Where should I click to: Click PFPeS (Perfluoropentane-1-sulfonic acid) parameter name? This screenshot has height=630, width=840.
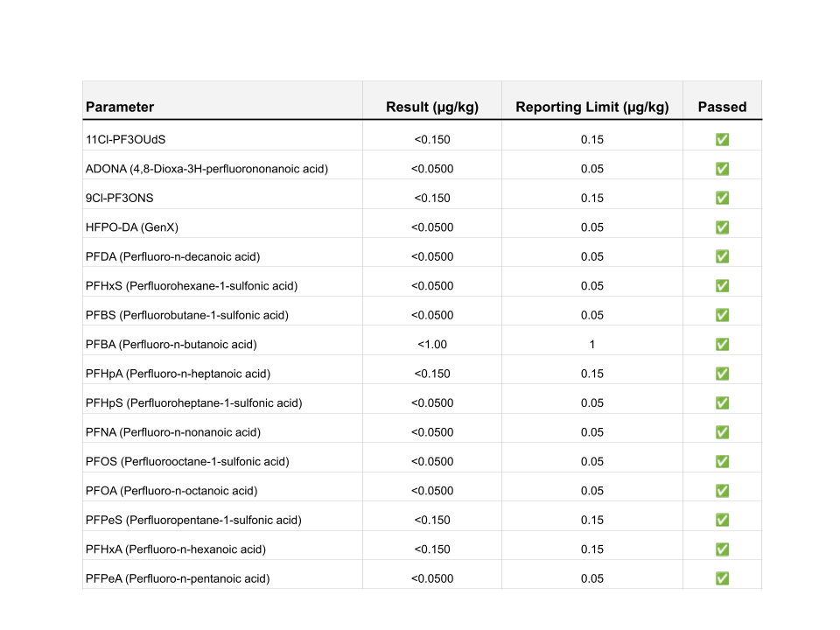(x=193, y=520)
